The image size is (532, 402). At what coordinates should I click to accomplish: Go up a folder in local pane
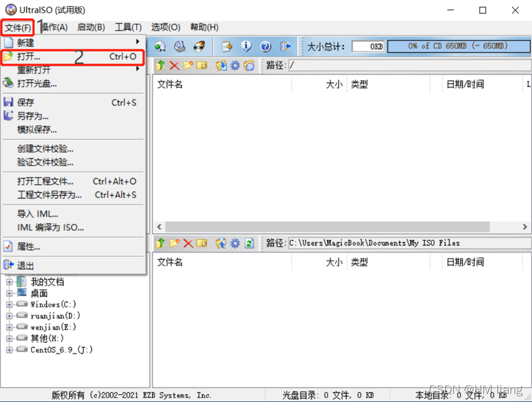click(160, 243)
